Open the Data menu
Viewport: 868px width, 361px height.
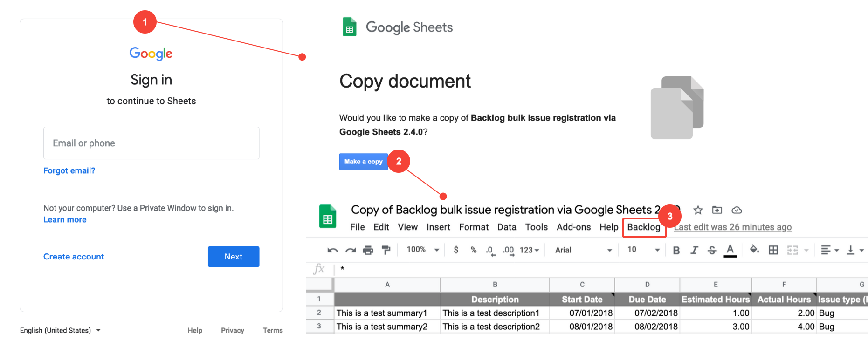507,227
